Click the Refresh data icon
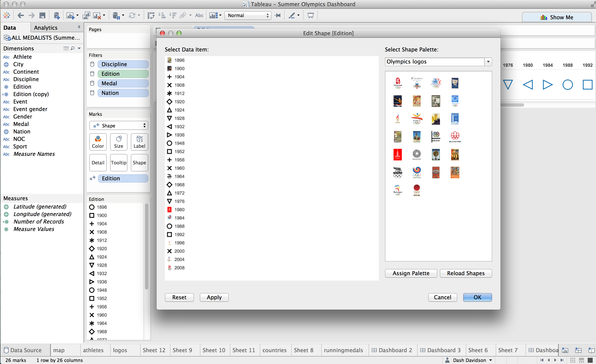The height and width of the screenshot is (364, 596). tap(132, 16)
